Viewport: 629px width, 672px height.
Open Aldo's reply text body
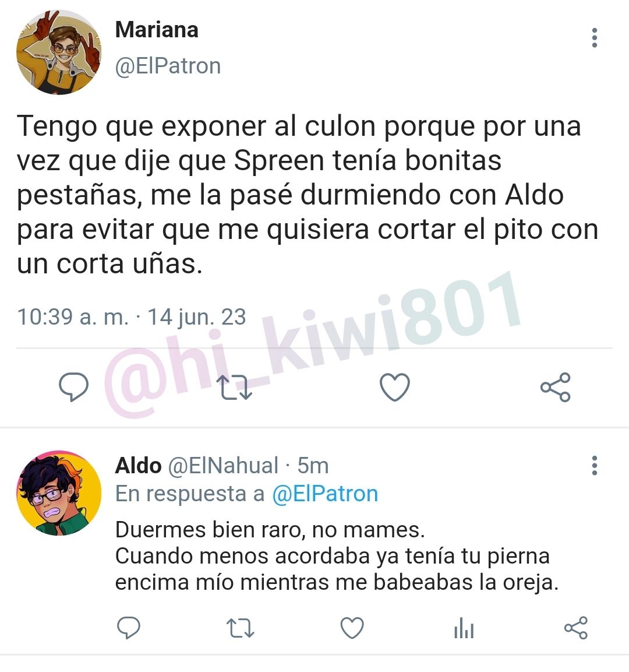337,556
